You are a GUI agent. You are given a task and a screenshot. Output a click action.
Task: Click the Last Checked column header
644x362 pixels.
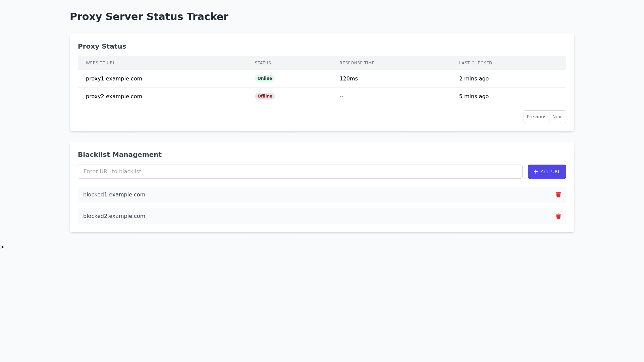click(x=475, y=63)
